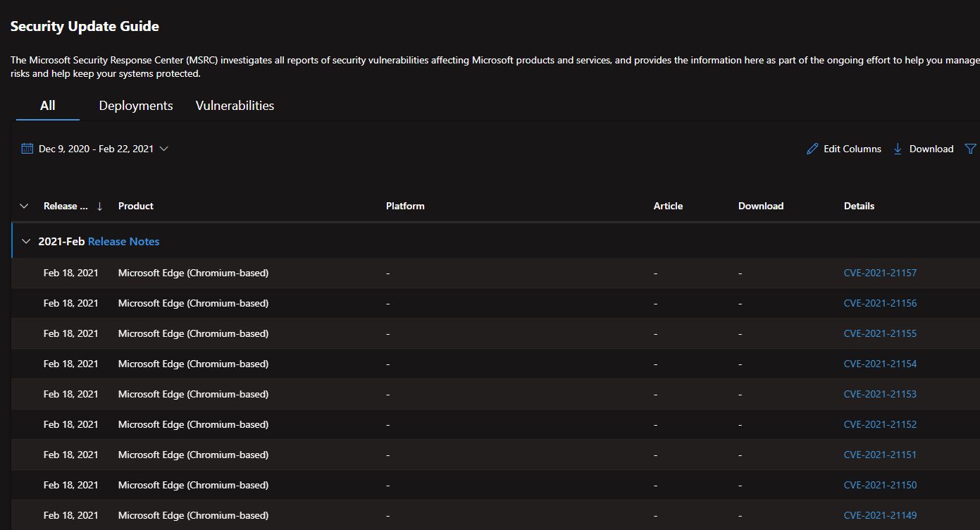
Task: Open CVE-2021-21151 details link
Action: 880,455
